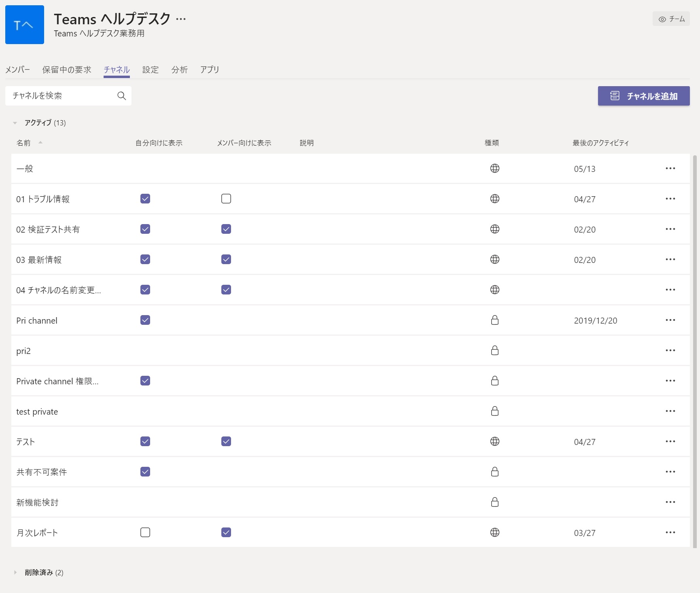Click globe icon in 03 最新情報 row
This screenshot has height=593, width=700.
[494, 259]
